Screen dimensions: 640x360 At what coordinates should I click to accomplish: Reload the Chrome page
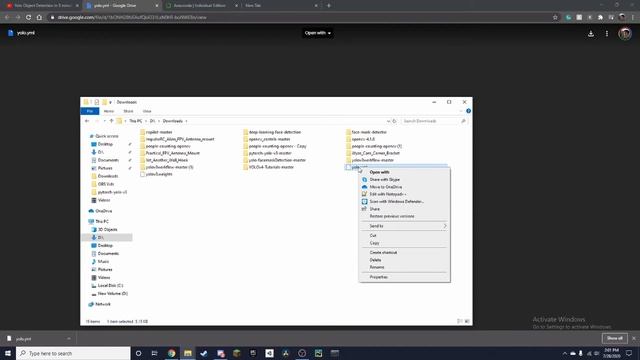click(28, 17)
